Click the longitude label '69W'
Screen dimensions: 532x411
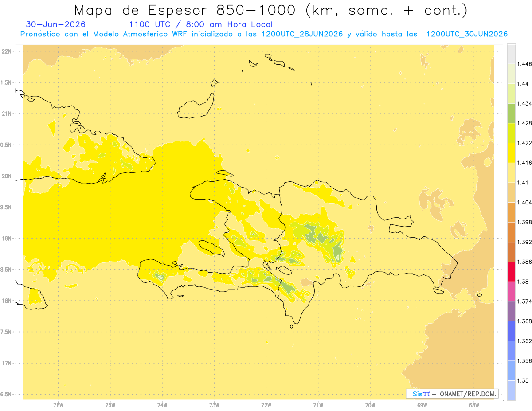click(x=422, y=405)
